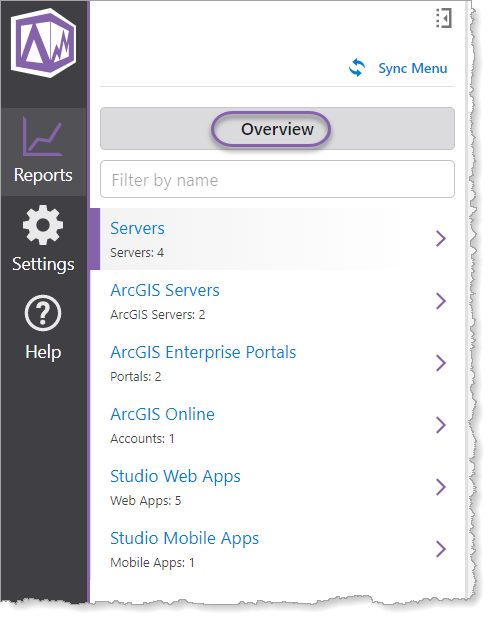Open the Servers report link

click(x=137, y=228)
